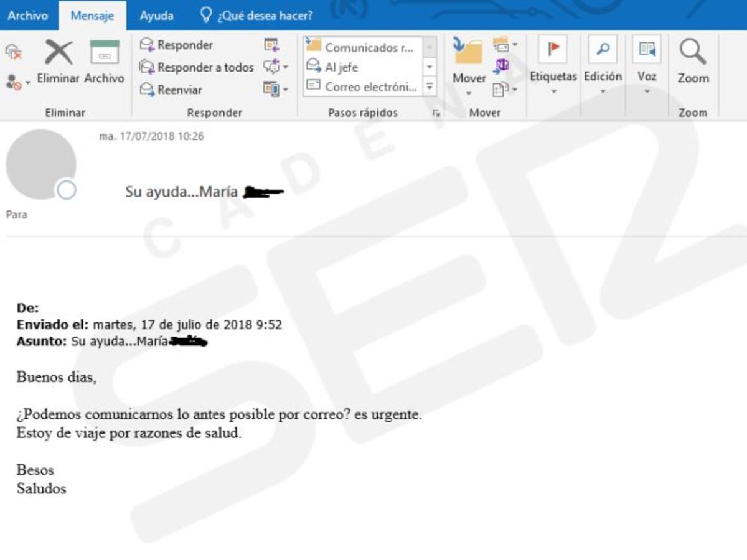This screenshot has height=560, width=747.
Task: Click the ¿Qué desea hacer? search box
Action: pyautogui.click(x=256, y=16)
